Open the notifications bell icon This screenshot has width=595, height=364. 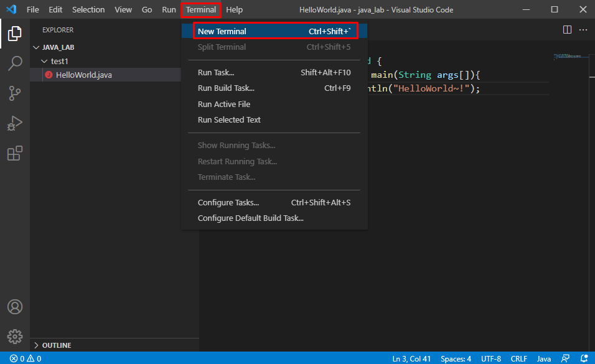point(584,358)
